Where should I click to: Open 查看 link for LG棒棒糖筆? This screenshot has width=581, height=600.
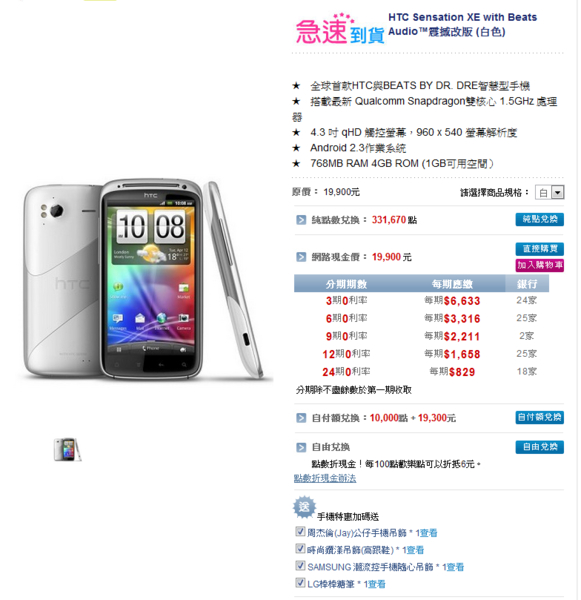coord(377,584)
